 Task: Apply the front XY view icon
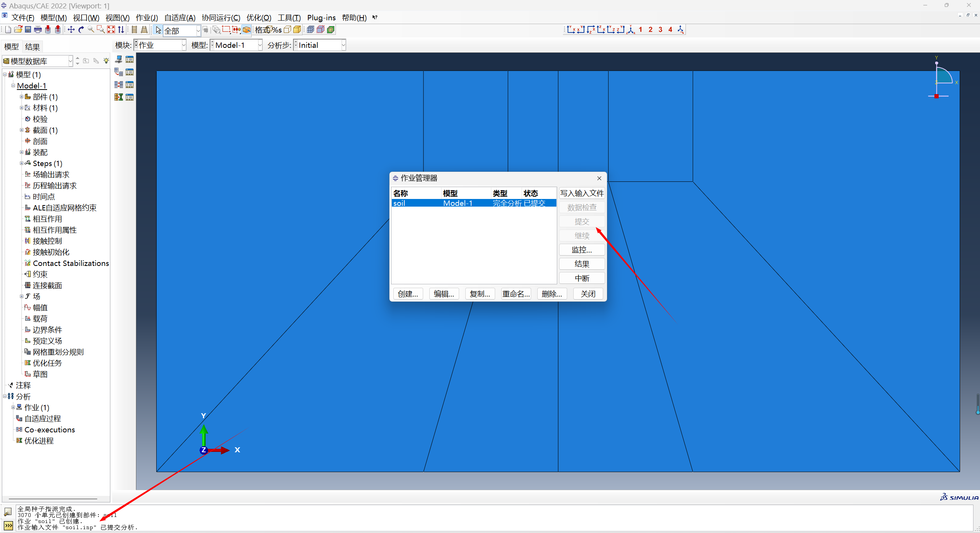pos(571,29)
